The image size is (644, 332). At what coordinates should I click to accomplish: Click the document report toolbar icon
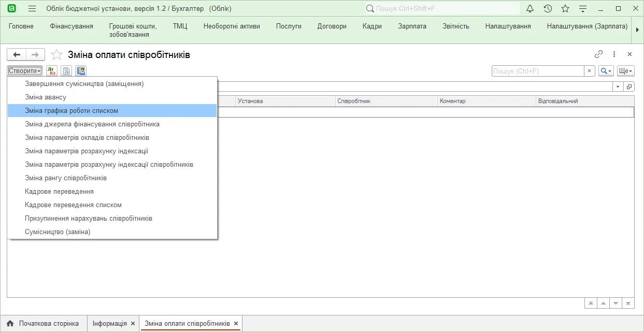pyautogui.click(x=66, y=71)
